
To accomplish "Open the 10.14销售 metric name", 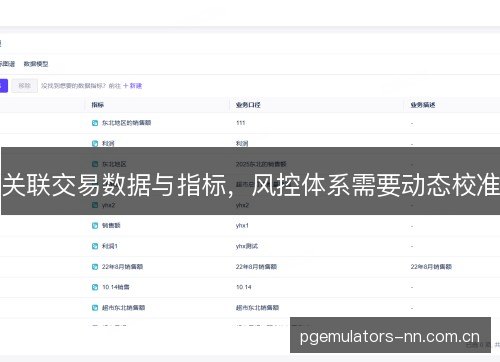I will point(116,287).
